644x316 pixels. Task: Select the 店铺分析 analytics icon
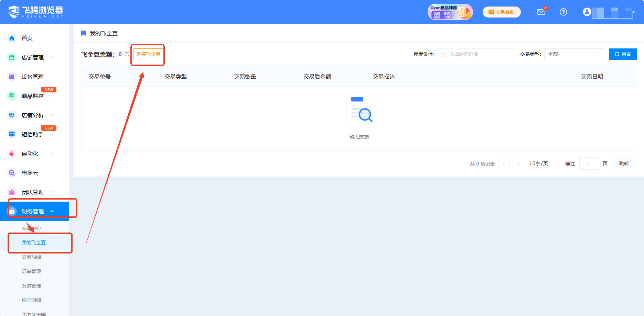(x=11, y=115)
